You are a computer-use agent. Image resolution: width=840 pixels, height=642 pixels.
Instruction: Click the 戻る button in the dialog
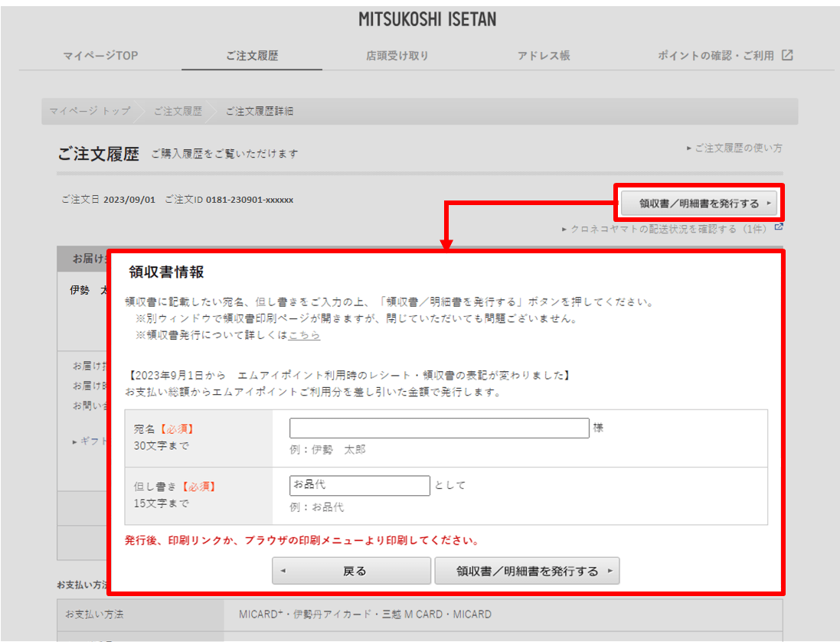pyautogui.click(x=351, y=571)
